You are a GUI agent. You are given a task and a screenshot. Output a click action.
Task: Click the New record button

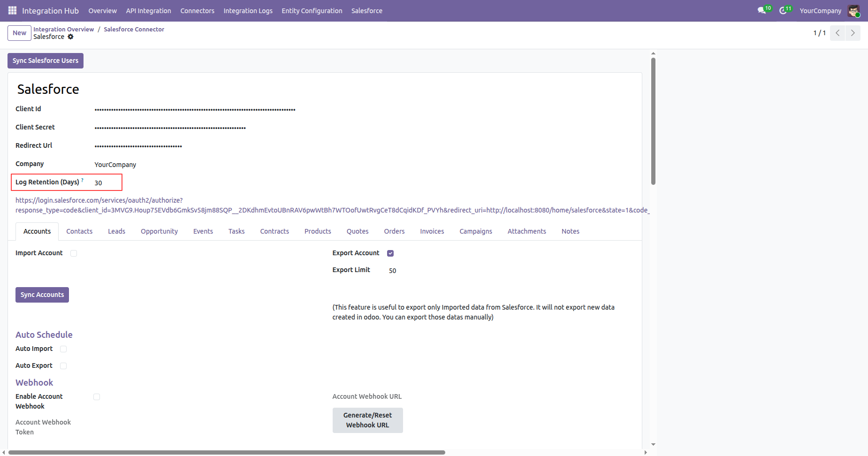click(20, 33)
